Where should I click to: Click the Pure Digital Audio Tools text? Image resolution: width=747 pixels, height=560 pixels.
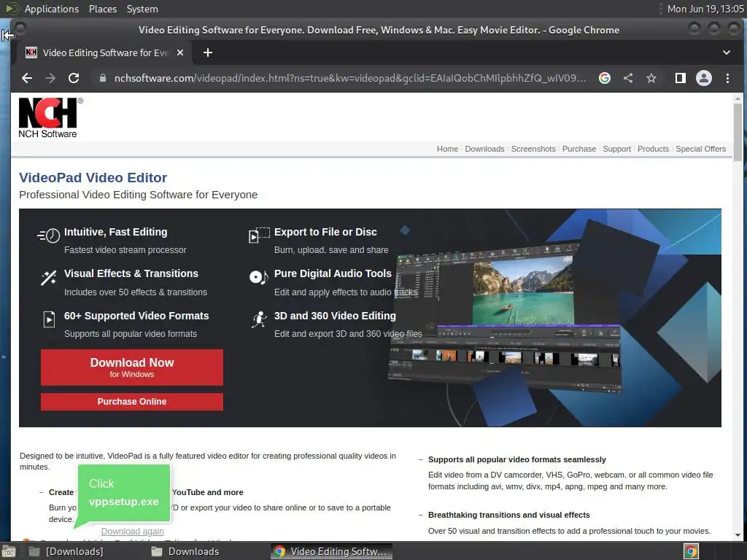(x=333, y=273)
